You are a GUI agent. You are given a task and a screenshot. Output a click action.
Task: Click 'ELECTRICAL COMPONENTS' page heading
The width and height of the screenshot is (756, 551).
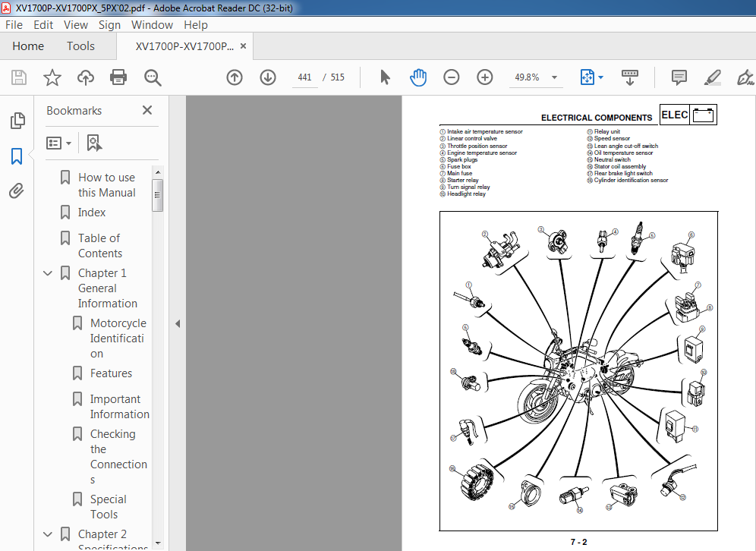click(x=597, y=118)
